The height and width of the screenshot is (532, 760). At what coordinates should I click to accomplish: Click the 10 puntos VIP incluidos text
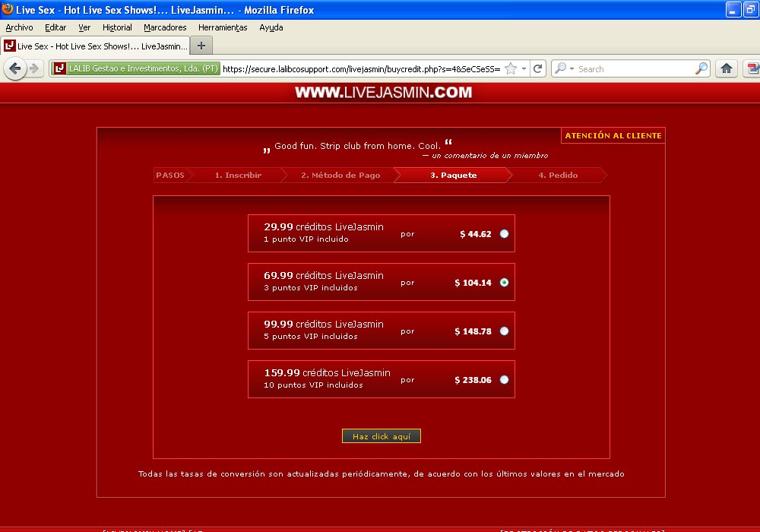tap(313, 385)
